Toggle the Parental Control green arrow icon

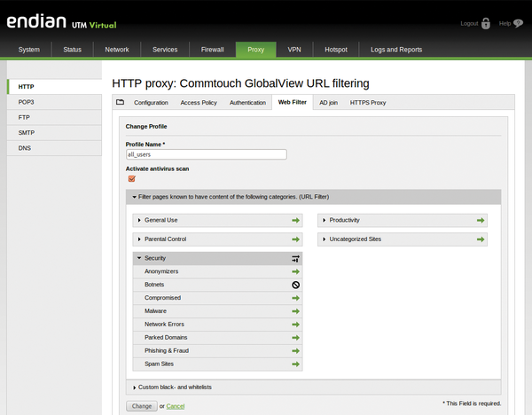click(x=295, y=239)
